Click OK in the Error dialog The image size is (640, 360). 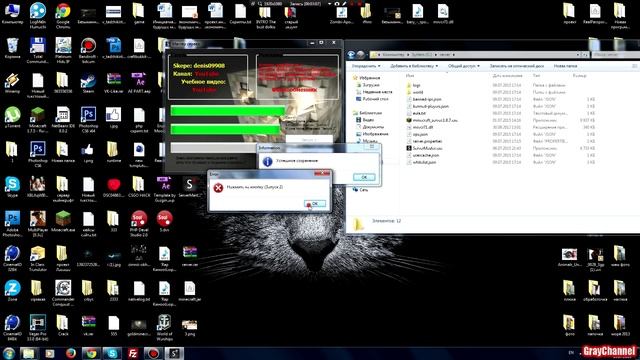(x=315, y=203)
